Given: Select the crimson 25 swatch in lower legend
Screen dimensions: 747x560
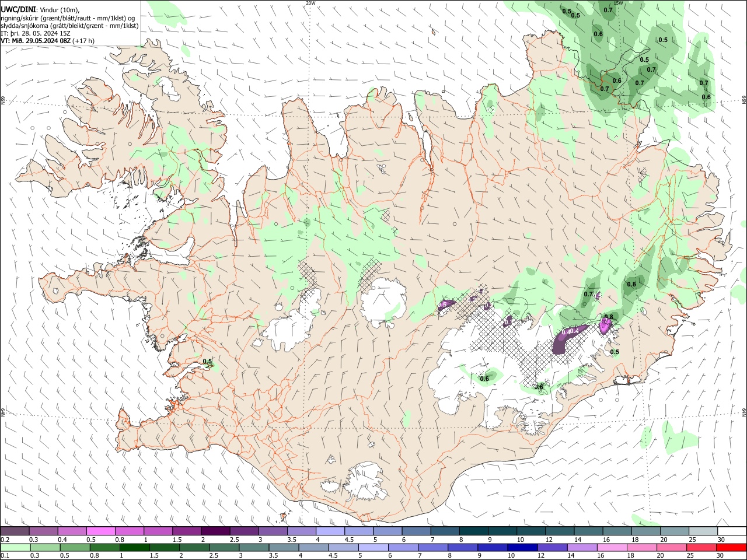Looking at the screenshot, I should 700,548.
